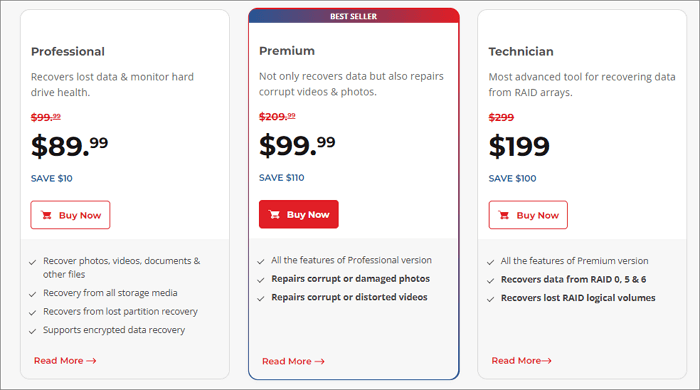
Task: Click checkmark beside Recovers lost RAID logical volumes
Action: pyautogui.click(x=490, y=299)
